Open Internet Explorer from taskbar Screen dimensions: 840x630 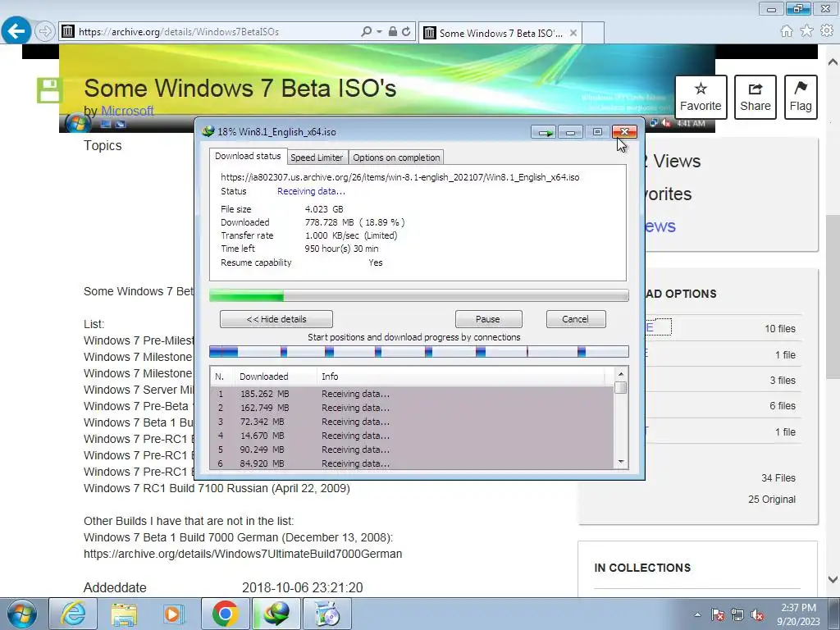[73, 614]
